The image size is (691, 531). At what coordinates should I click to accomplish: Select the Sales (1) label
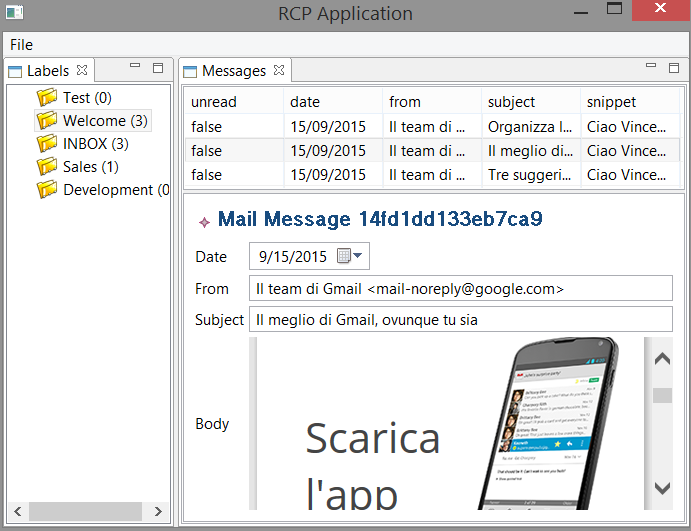pos(91,167)
